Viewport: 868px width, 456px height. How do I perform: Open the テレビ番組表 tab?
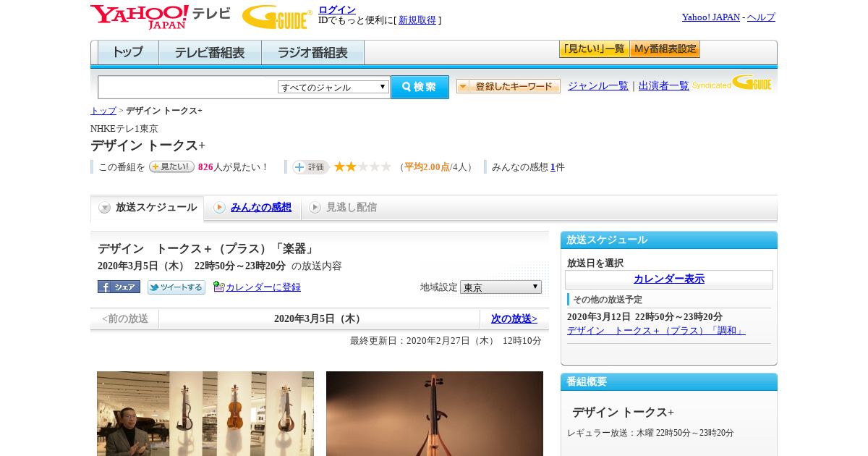click(210, 52)
